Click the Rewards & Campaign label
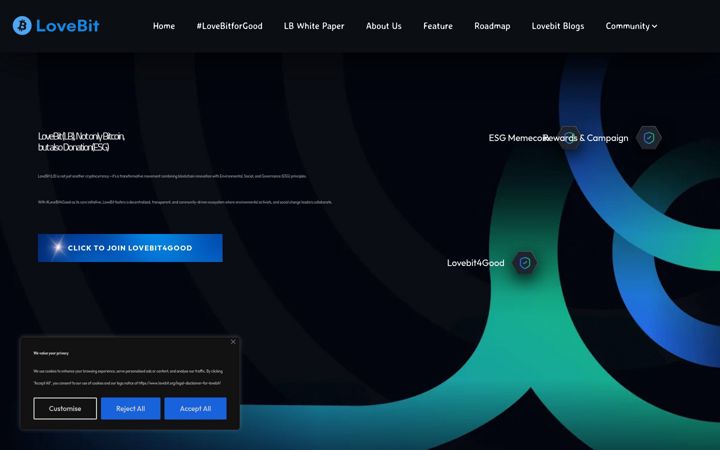Viewport: 720px width, 450px height. pos(585,138)
